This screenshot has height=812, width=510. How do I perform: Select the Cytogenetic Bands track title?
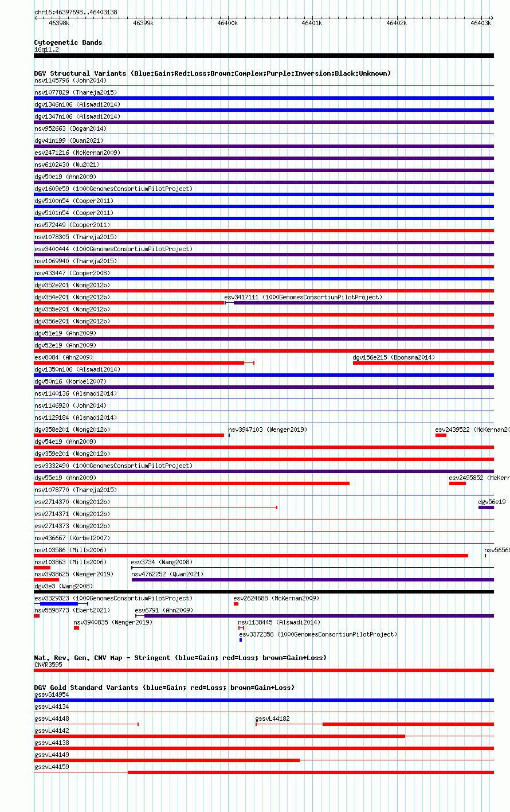(x=68, y=42)
